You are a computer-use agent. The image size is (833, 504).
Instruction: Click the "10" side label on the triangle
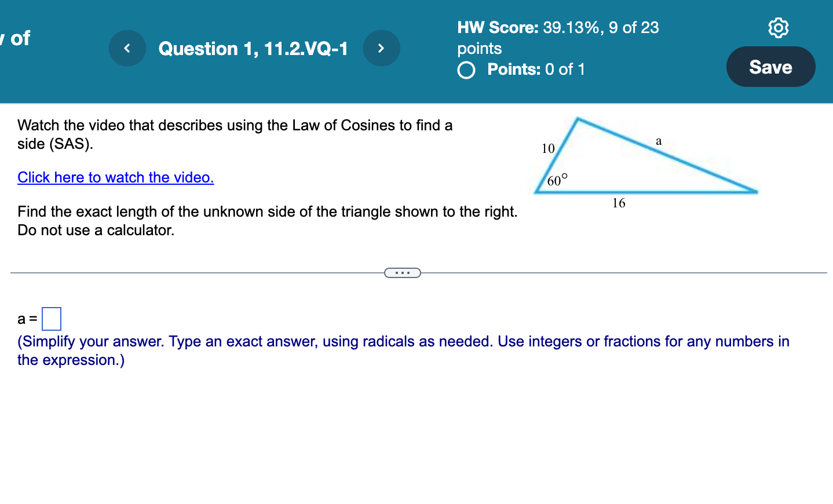coord(546,148)
